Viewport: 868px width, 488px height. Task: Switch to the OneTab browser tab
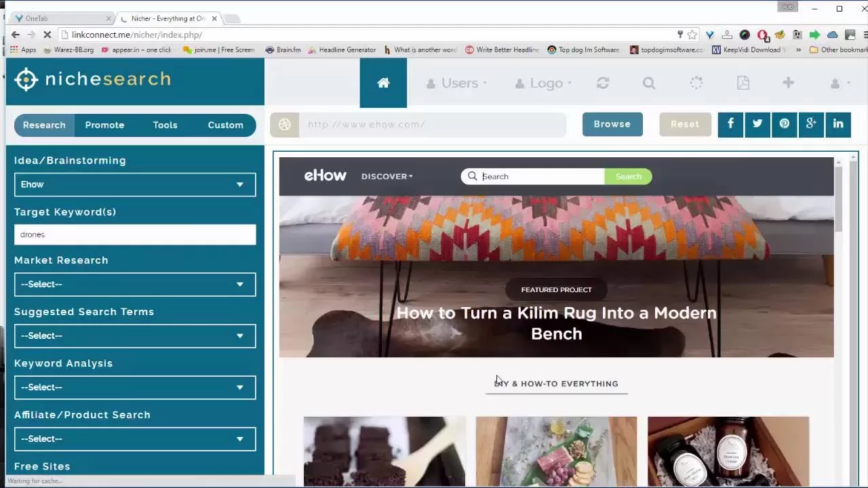61,18
